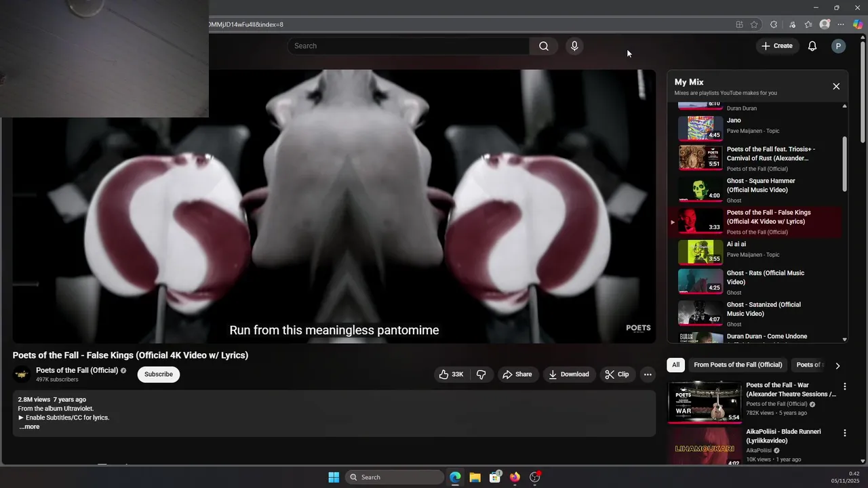Play Carnival of Rust in My Mix

(x=754, y=158)
